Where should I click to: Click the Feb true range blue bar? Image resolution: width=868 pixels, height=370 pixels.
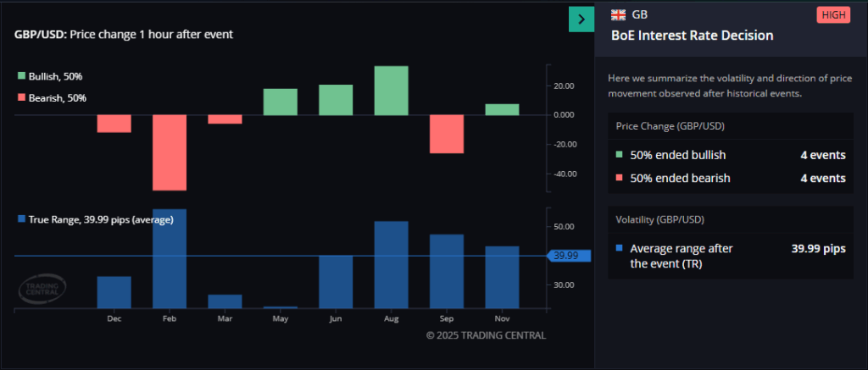tap(170, 258)
